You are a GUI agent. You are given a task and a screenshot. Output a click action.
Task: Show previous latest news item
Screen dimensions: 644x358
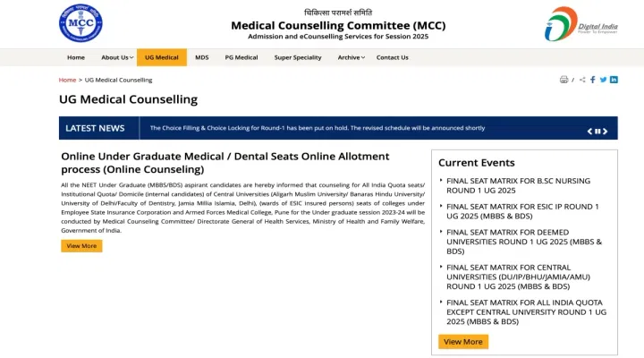point(589,132)
